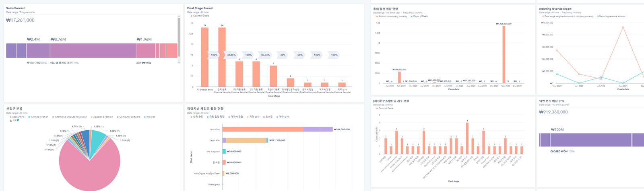
Task: Click 'Date range: This year so far' text
Action: pos(21,12)
